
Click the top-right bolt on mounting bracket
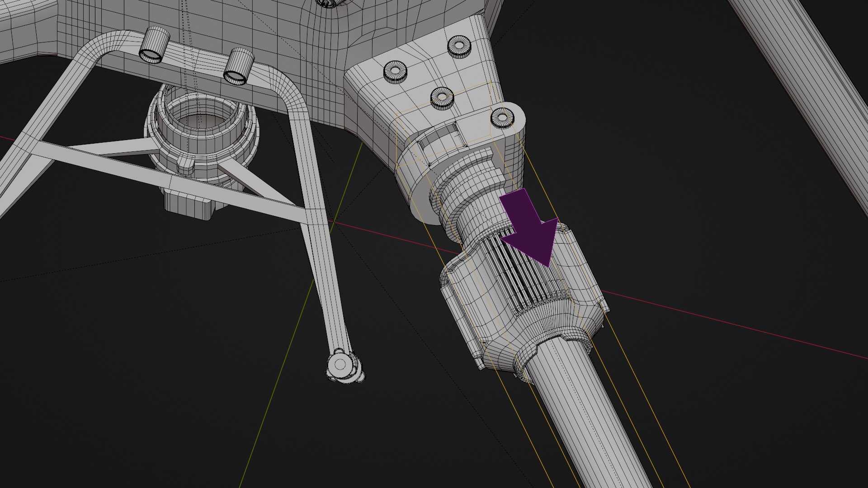point(460,45)
